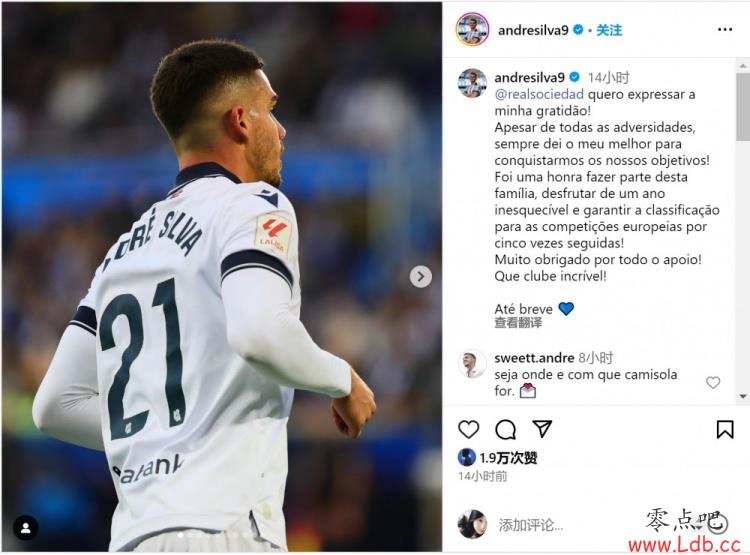Click the 添加评论 comment input field

click(564, 525)
